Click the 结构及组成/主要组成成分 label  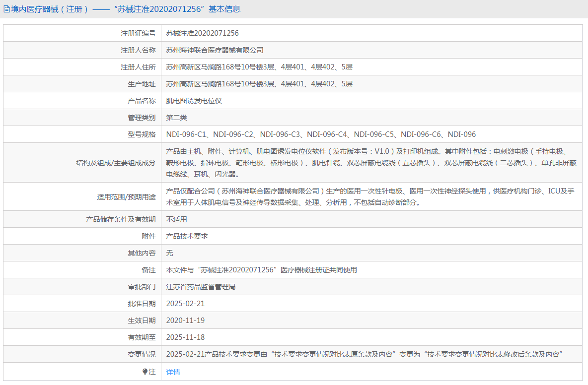tap(116, 163)
